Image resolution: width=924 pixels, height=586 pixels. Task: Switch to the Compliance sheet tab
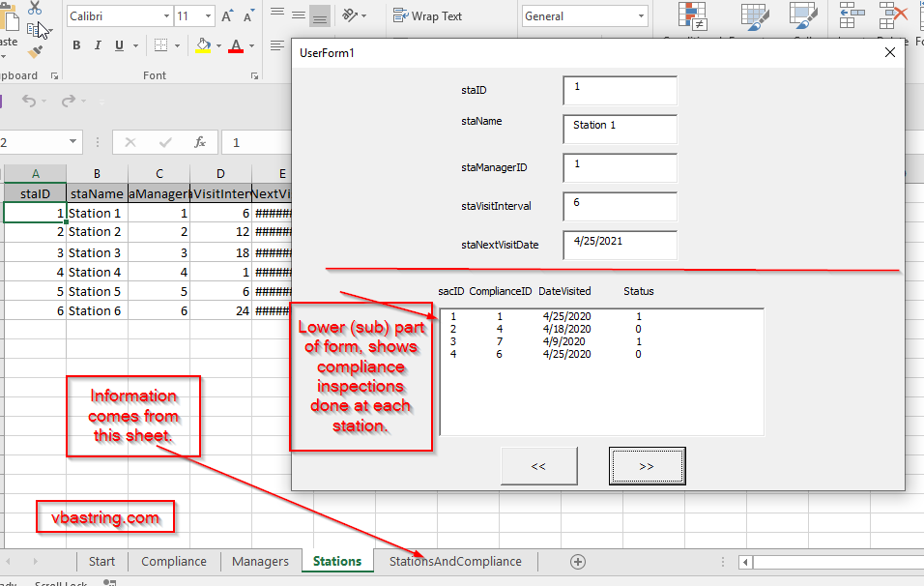174,562
